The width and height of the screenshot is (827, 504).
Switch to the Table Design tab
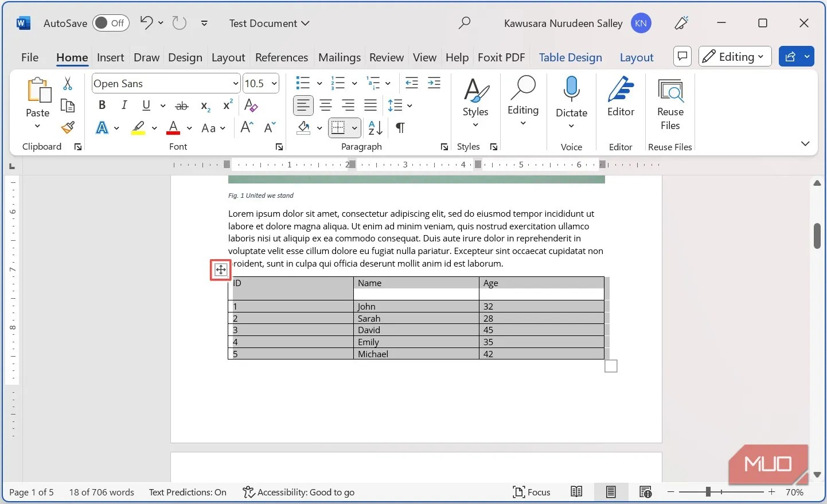pyautogui.click(x=570, y=57)
